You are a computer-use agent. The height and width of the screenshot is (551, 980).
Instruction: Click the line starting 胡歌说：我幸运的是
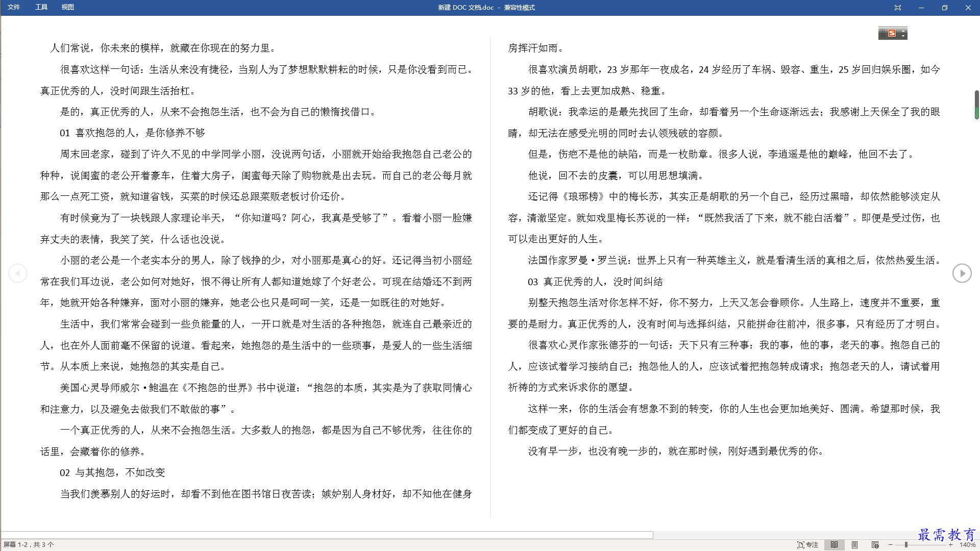point(734,112)
